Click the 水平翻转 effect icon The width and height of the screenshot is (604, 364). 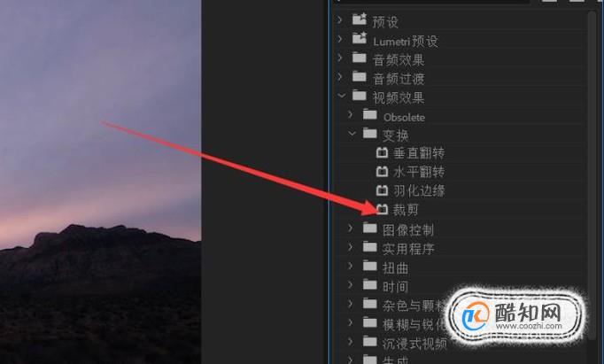tap(382, 172)
